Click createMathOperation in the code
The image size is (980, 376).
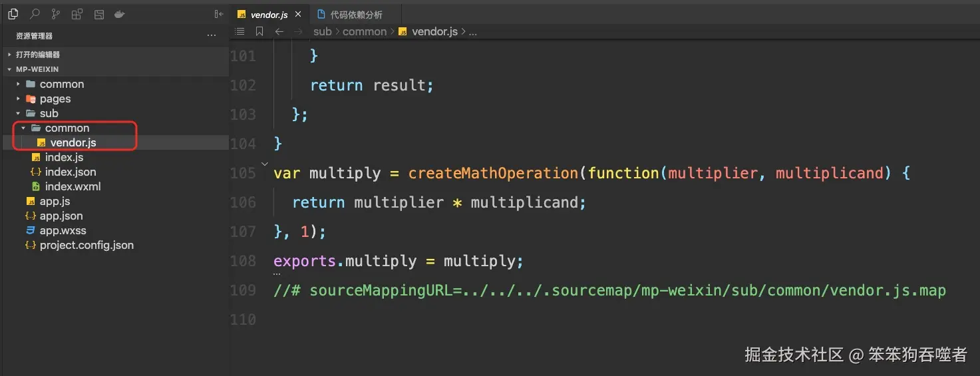point(494,173)
